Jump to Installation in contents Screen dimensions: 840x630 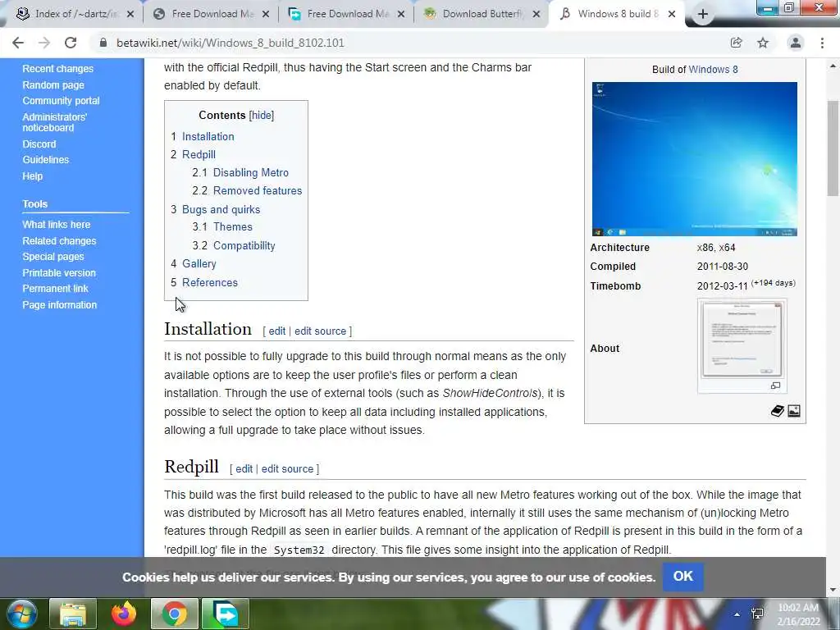point(208,137)
